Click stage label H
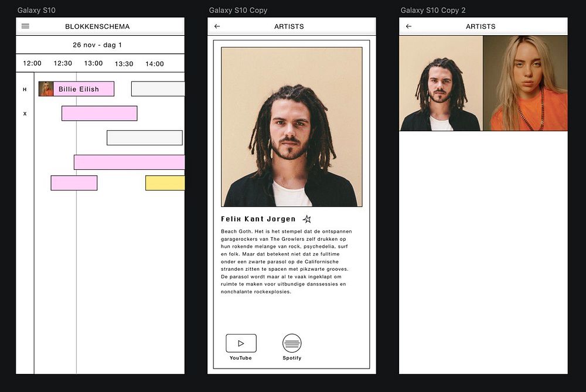This screenshot has height=392, width=586. tap(25, 89)
